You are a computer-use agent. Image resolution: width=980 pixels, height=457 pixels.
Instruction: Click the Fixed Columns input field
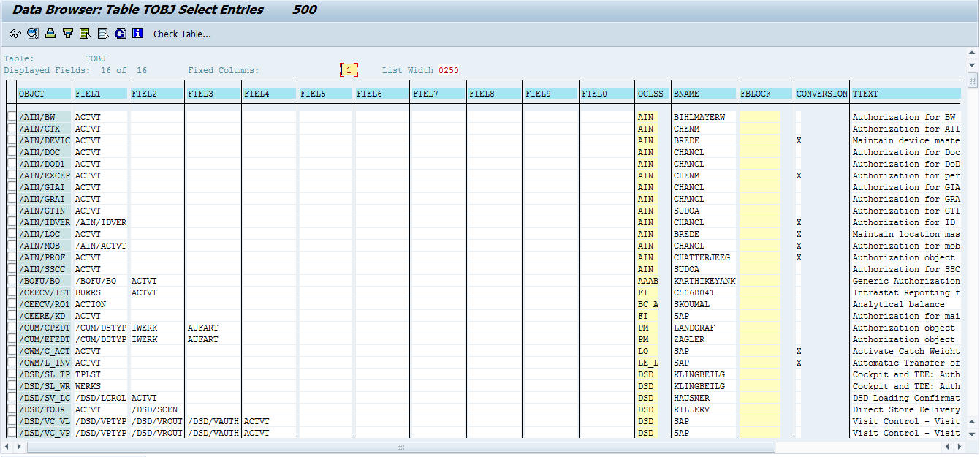(x=349, y=70)
